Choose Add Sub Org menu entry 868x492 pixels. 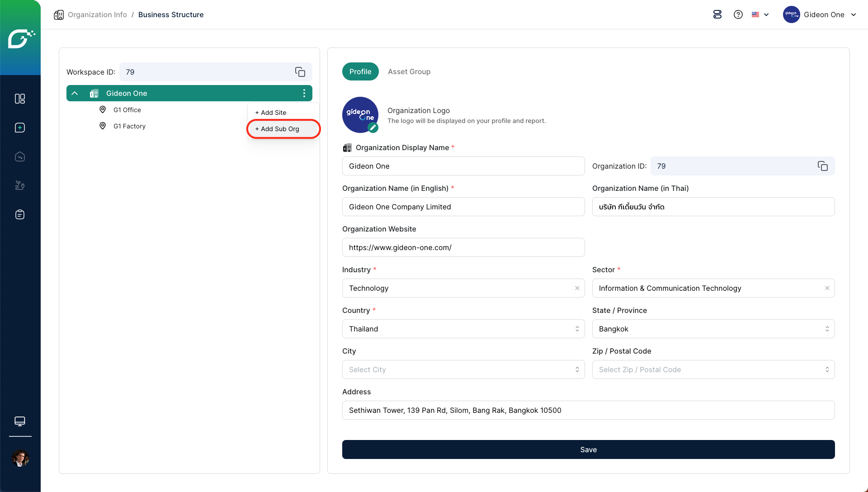click(x=278, y=129)
